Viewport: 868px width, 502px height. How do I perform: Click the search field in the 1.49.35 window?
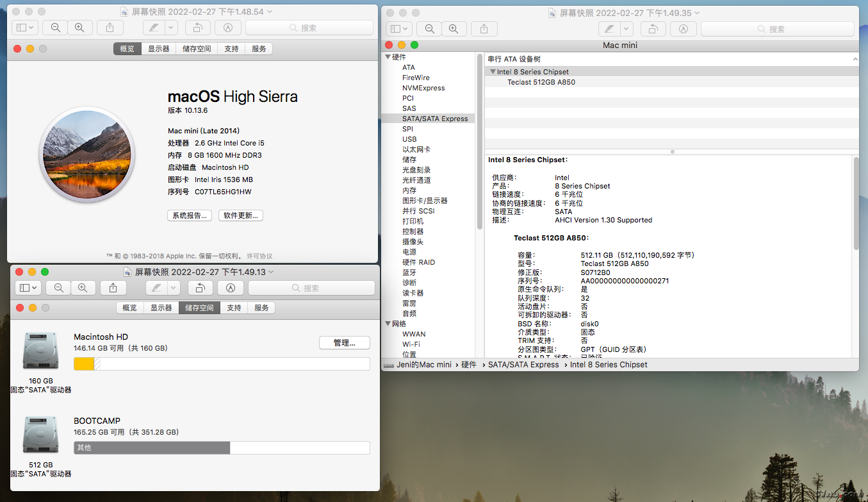[x=777, y=29]
